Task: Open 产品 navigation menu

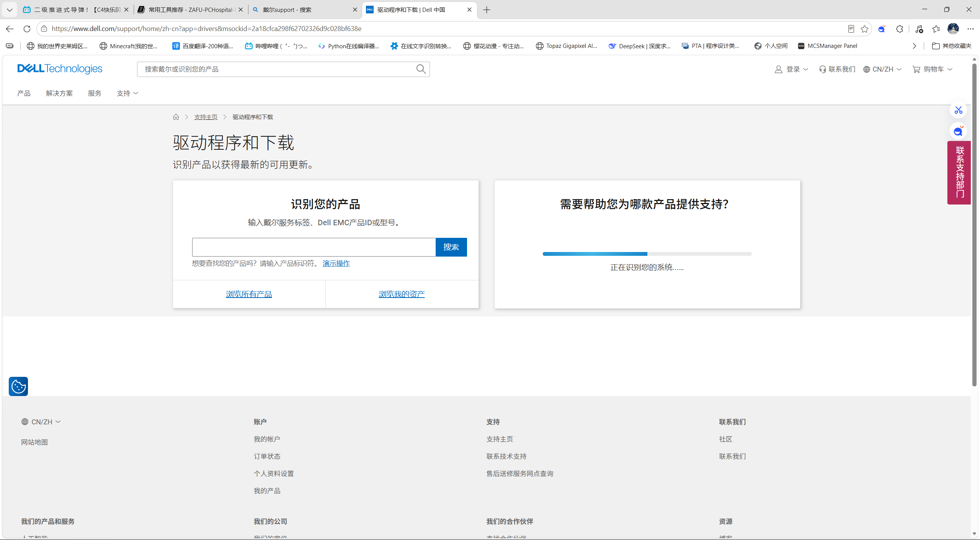Action: [24, 93]
